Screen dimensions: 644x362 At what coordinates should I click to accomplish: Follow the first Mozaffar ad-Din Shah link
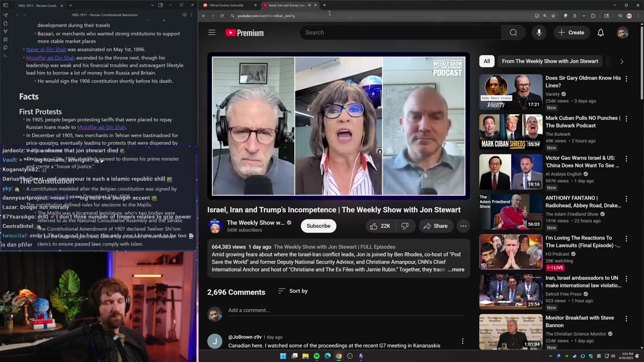[x=50, y=58]
